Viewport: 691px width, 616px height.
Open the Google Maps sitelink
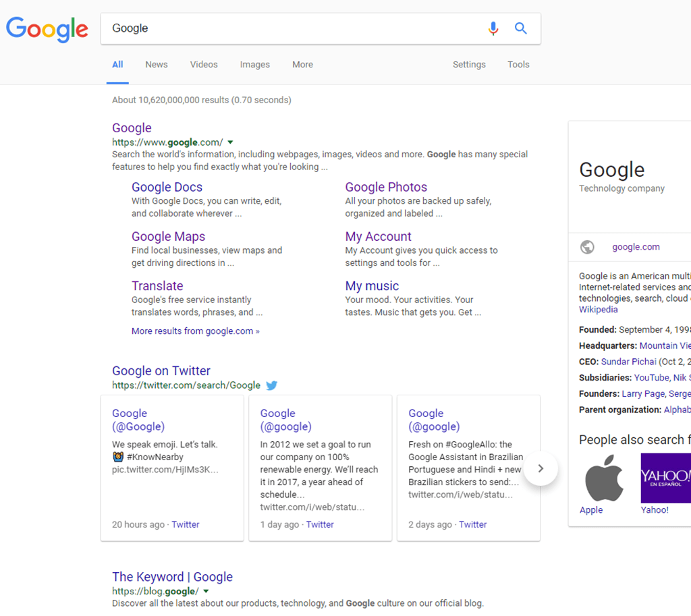pos(168,237)
